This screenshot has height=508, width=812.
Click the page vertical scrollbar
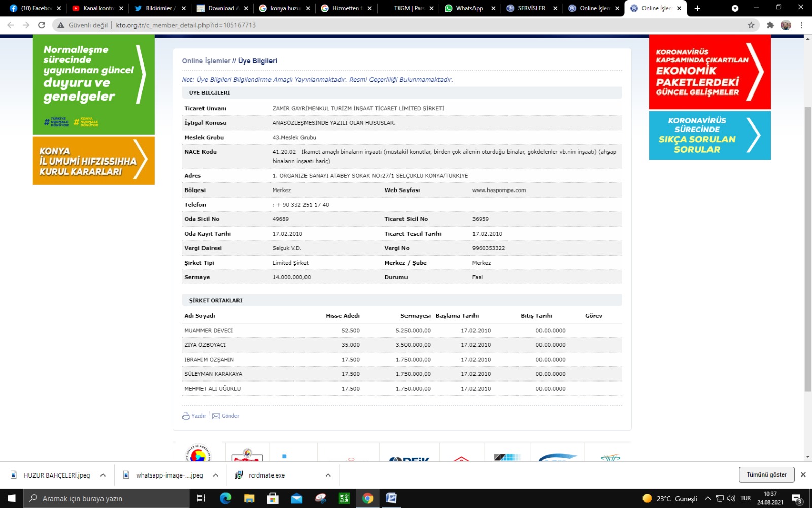click(807, 249)
